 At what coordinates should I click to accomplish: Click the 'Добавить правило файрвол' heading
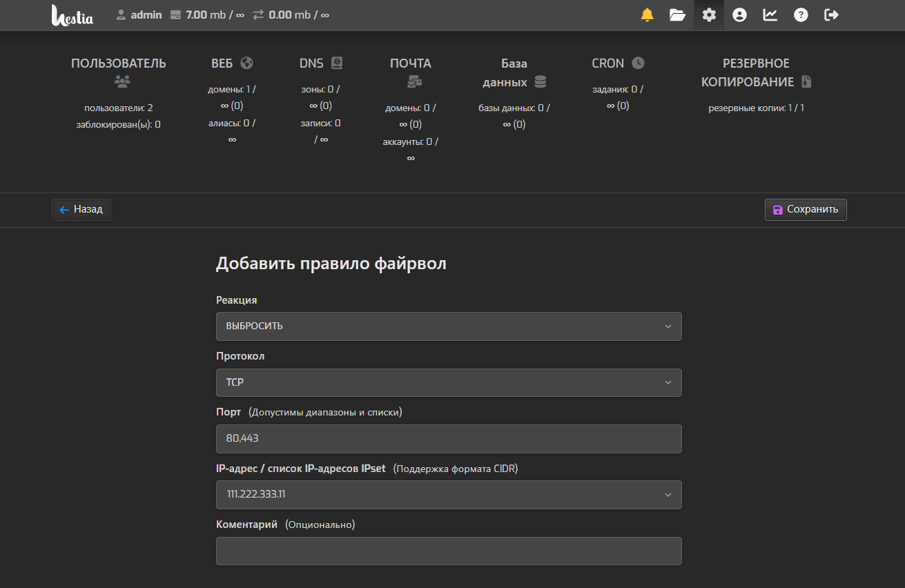331,264
